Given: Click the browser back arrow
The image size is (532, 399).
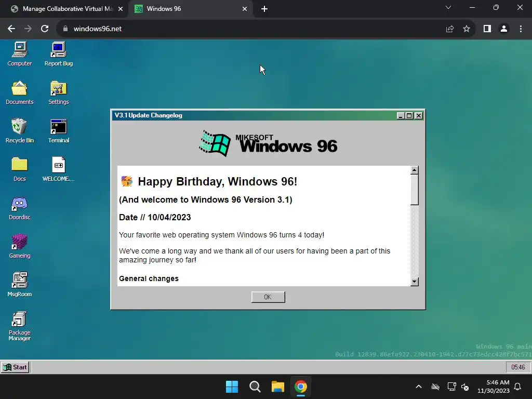Looking at the screenshot, I should click(11, 29).
